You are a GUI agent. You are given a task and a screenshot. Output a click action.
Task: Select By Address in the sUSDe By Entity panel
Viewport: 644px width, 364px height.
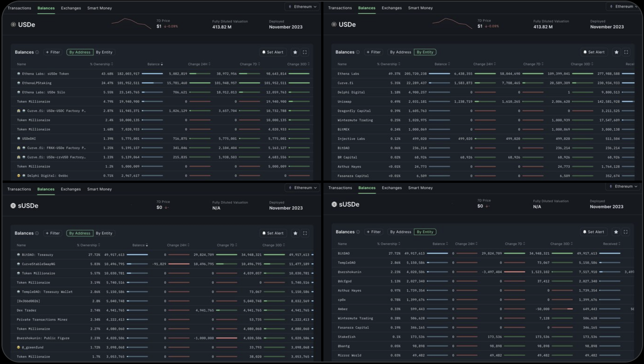coord(401,232)
